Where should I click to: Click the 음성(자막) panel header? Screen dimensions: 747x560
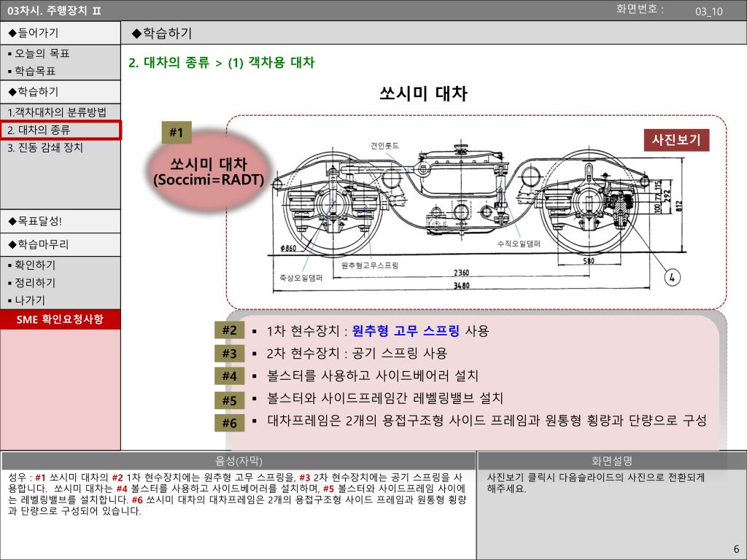(x=239, y=461)
